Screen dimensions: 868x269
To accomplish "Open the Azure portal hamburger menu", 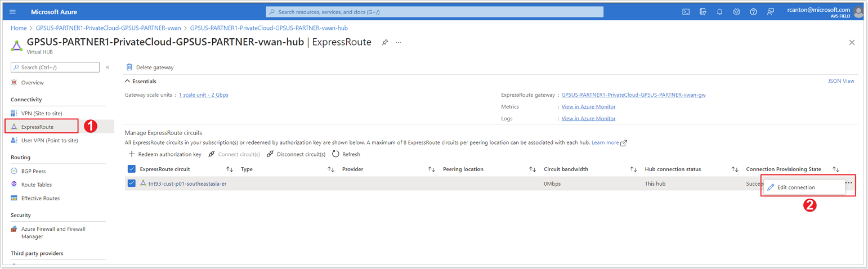I will pos(13,12).
